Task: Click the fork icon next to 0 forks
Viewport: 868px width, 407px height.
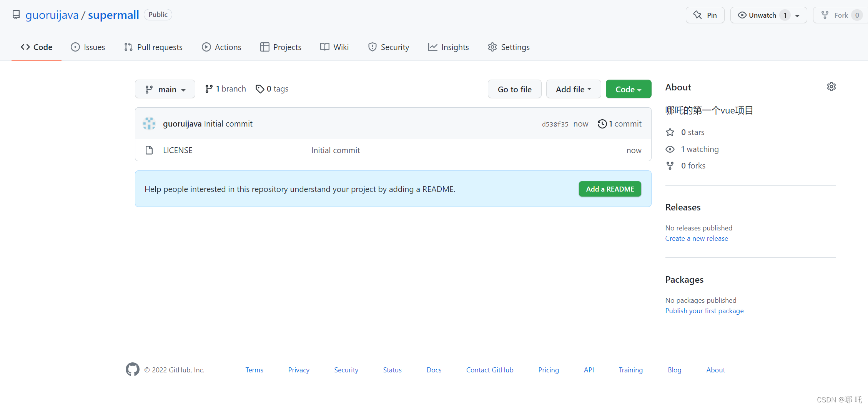Action: [x=670, y=166]
